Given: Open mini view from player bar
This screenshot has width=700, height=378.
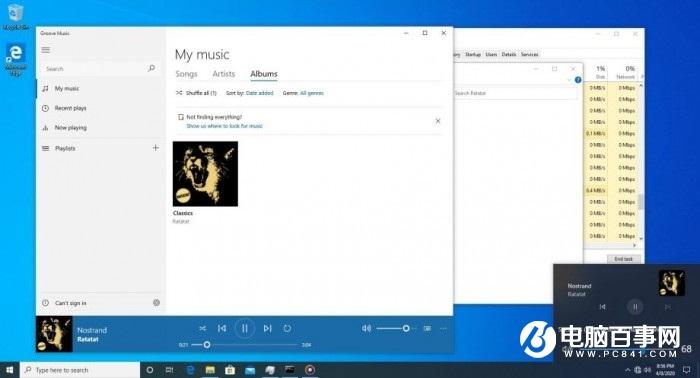Looking at the screenshot, I should (427, 328).
